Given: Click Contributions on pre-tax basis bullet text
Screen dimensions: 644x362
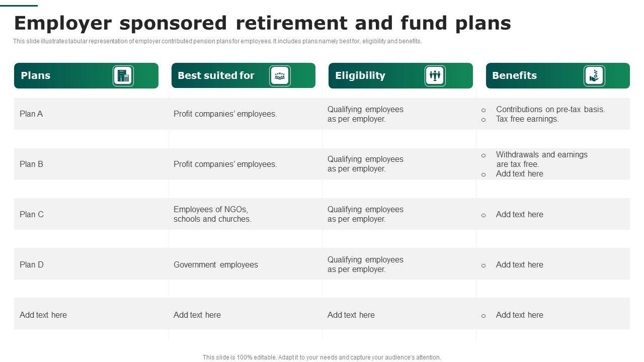Looking at the screenshot, I should 550,110.
